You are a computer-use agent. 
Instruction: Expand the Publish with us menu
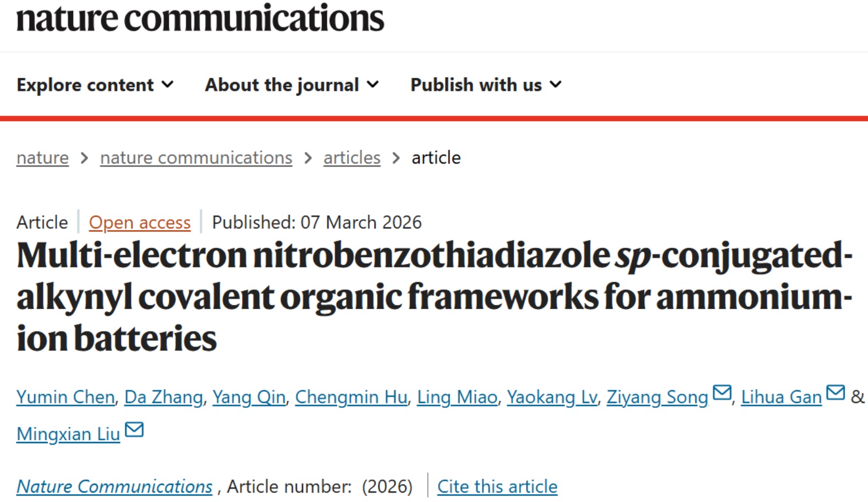coord(486,85)
